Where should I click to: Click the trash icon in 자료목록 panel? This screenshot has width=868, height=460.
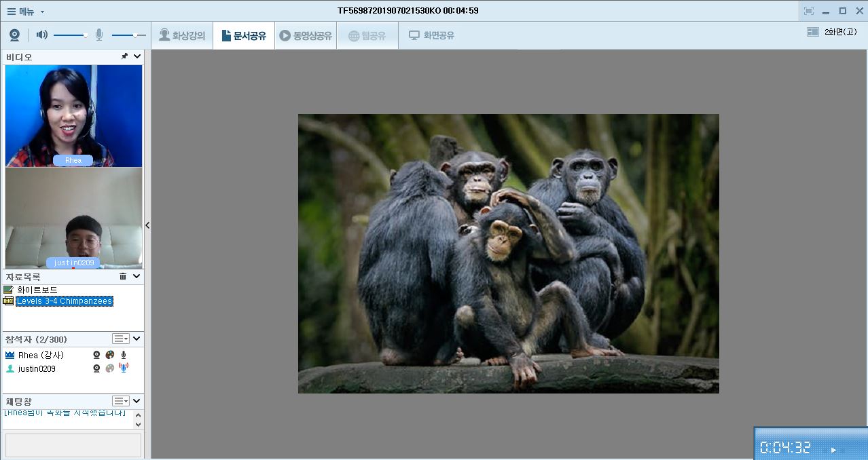(x=123, y=276)
